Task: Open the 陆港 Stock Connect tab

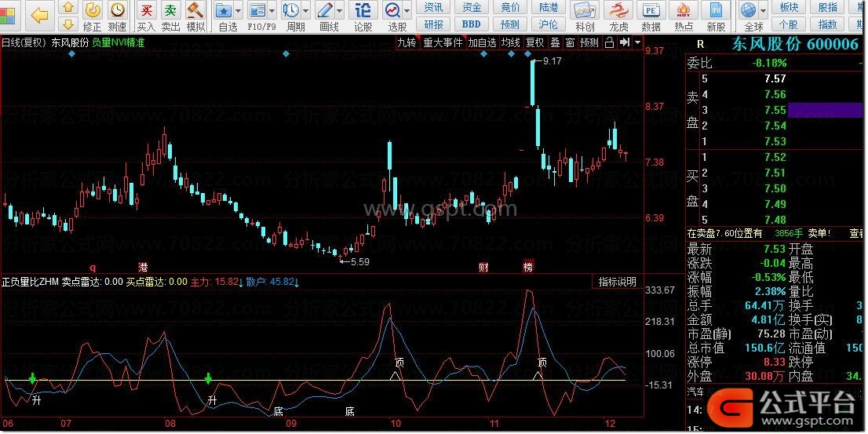Action: 548,7
